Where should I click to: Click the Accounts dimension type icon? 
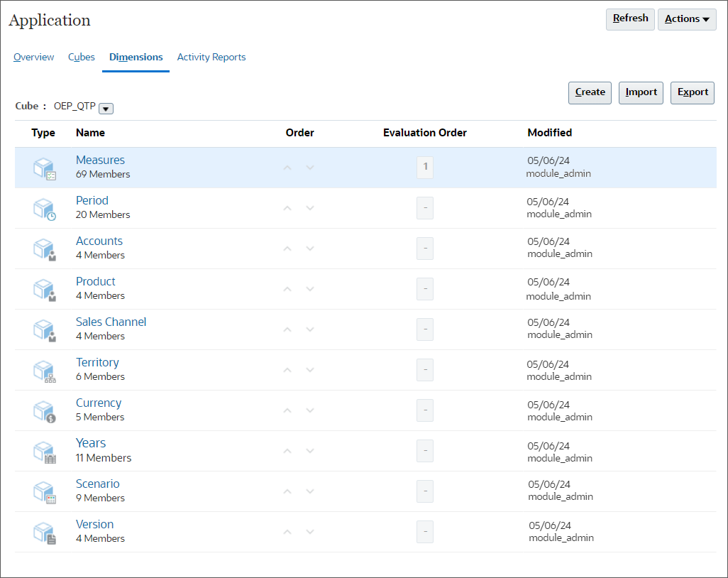pos(43,249)
